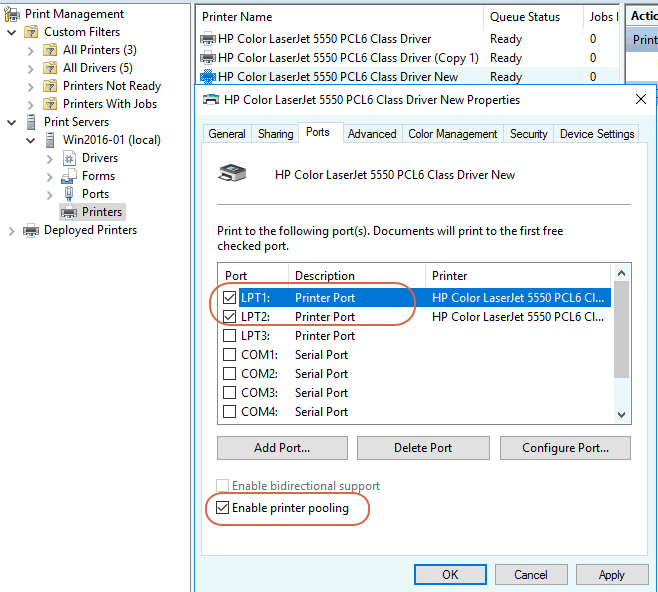The image size is (658, 592).
Task: Click the large printer icon in Ports tab
Action: pos(232,173)
